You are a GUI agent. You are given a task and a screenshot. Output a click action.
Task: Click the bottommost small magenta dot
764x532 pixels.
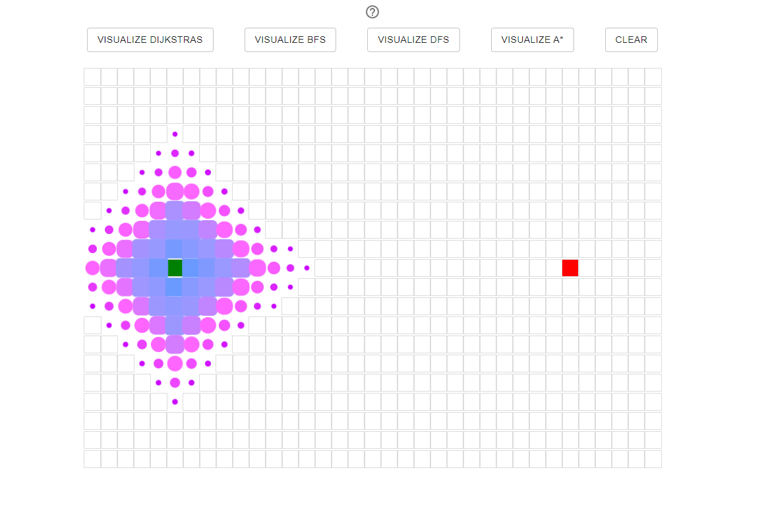pyautogui.click(x=175, y=401)
